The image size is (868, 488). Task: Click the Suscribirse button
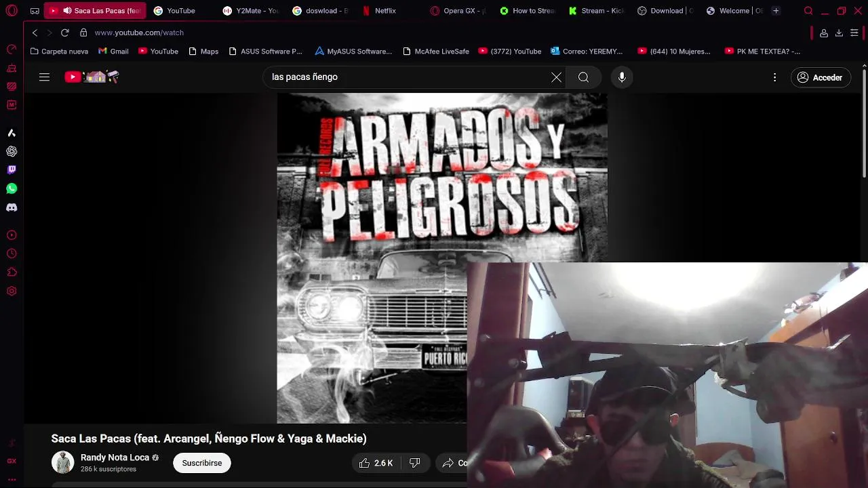click(x=201, y=463)
